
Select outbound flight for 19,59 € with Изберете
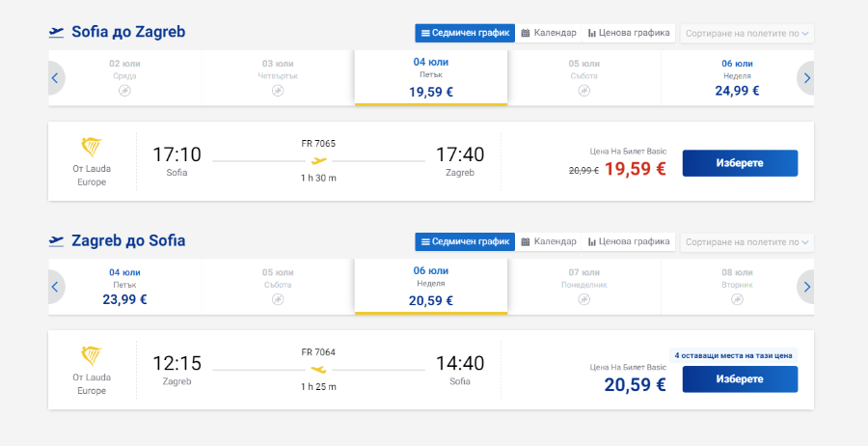coord(740,163)
